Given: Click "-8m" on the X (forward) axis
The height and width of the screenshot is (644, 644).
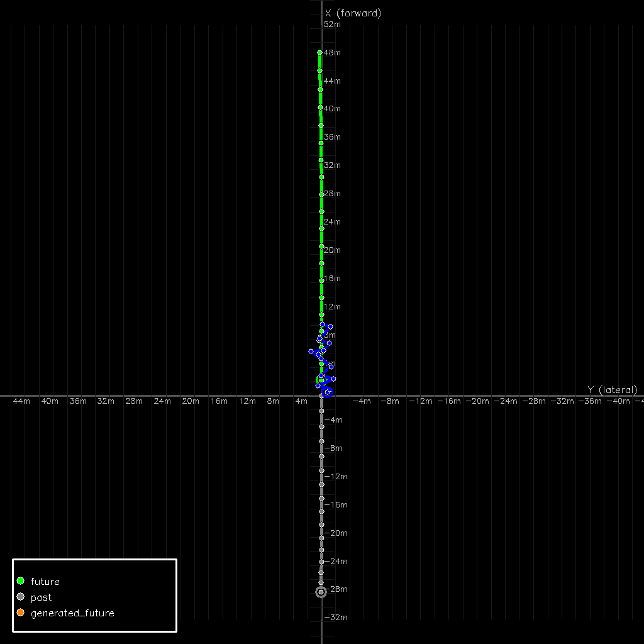Looking at the screenshot, I should point(333,448).
